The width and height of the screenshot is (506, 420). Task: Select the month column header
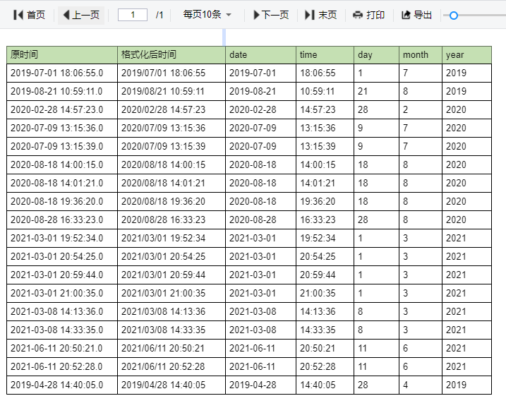pyautogui.click(x=421, y=55)
